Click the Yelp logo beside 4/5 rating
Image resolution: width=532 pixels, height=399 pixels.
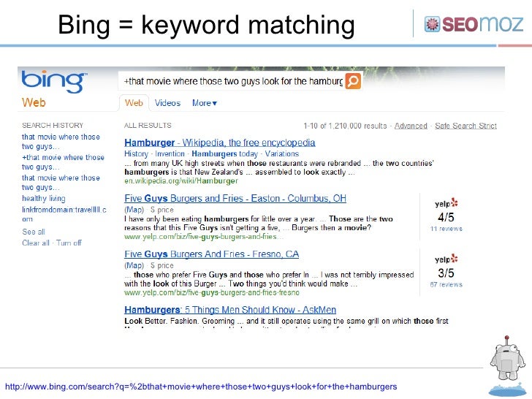click(x=446, y=204)
